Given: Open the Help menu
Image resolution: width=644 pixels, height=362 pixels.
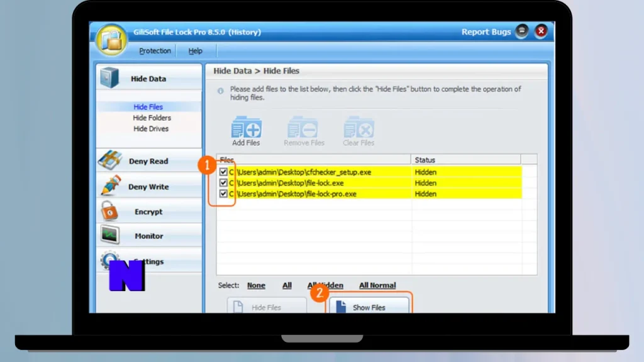Looking at the screenshot, I should (195, 51).
